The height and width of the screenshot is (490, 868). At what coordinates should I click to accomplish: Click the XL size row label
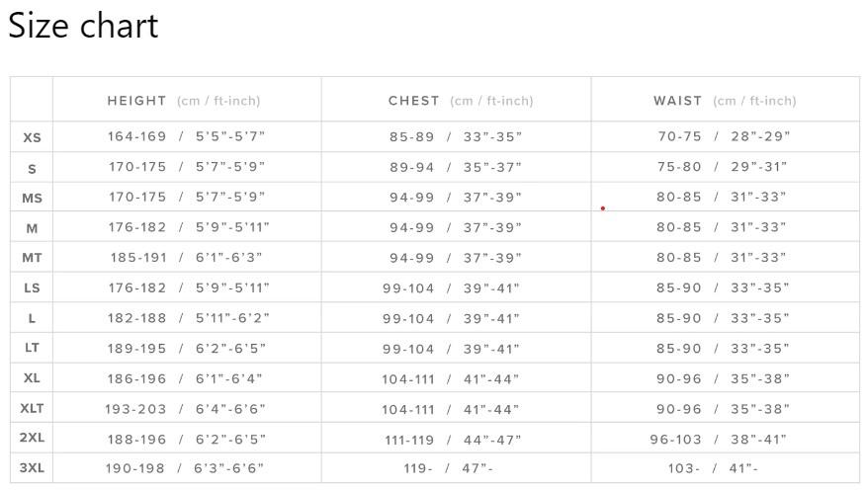[32, 377]
